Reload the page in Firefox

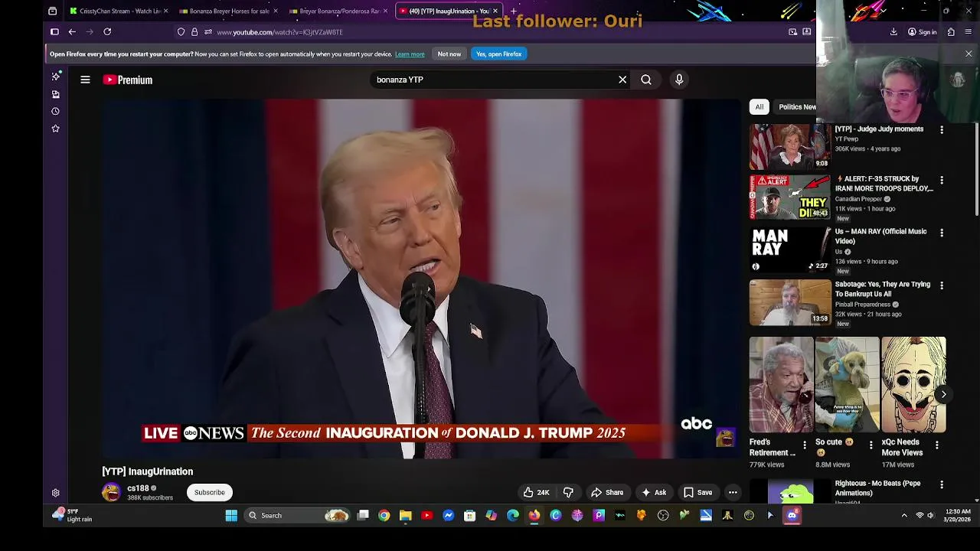pyautogui.click(x=107, y=32)
